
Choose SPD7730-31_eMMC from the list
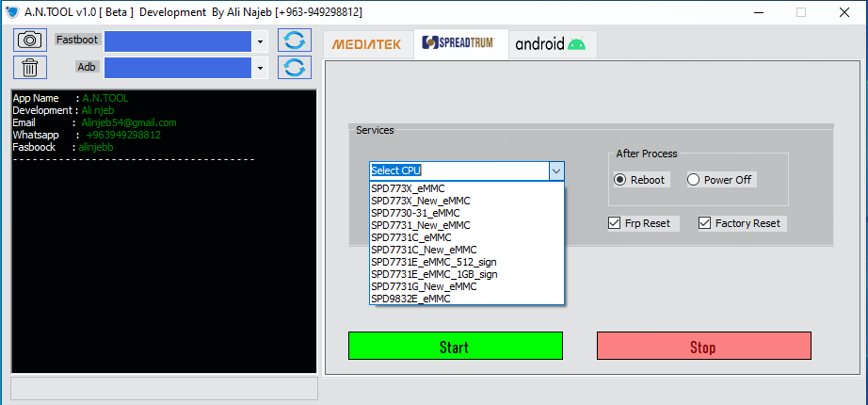pos(467,213)
